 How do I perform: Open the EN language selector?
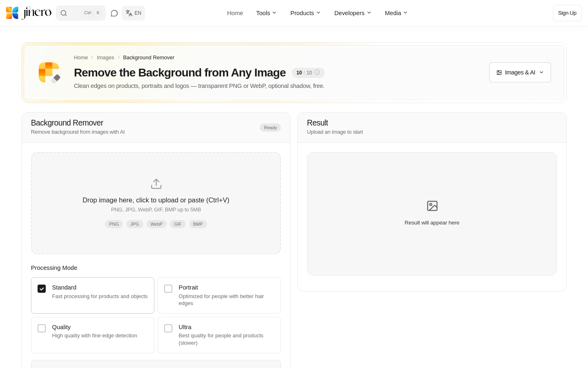click(x=134, y=13)
